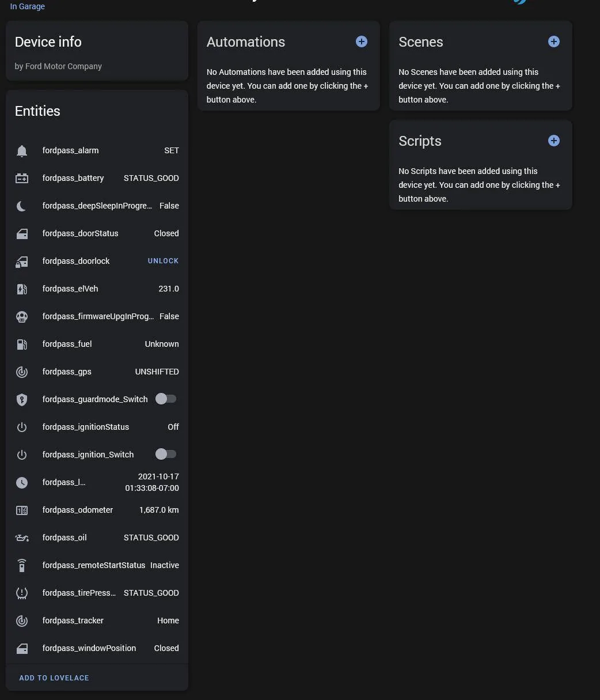Click the Inactive remote start value

point(165,565)
